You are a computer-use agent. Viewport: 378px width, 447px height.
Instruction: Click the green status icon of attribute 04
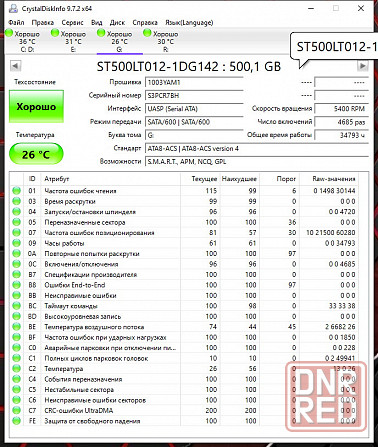16,212
